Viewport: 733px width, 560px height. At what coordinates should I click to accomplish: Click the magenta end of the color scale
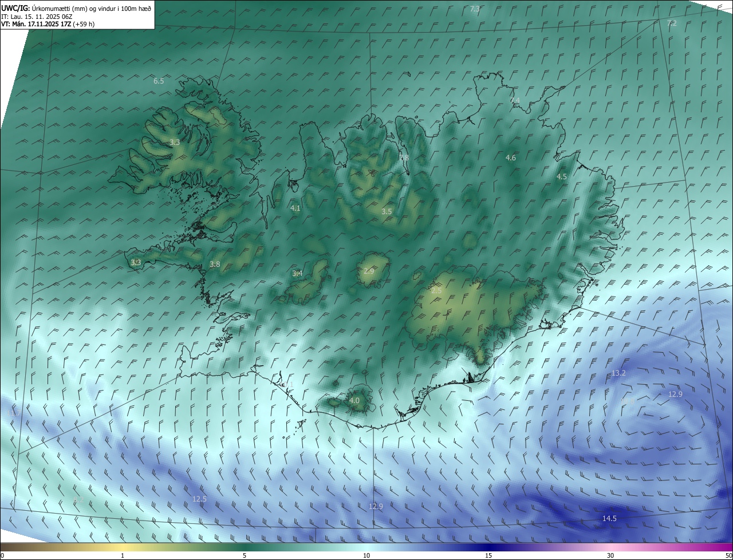[x=727, y=547]
